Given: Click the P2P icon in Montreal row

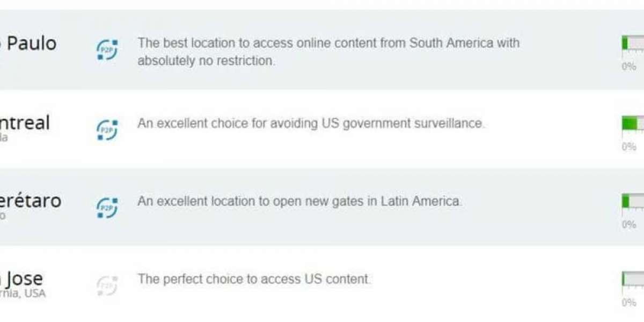Looking at the screenshot, I should click(107, 130).
